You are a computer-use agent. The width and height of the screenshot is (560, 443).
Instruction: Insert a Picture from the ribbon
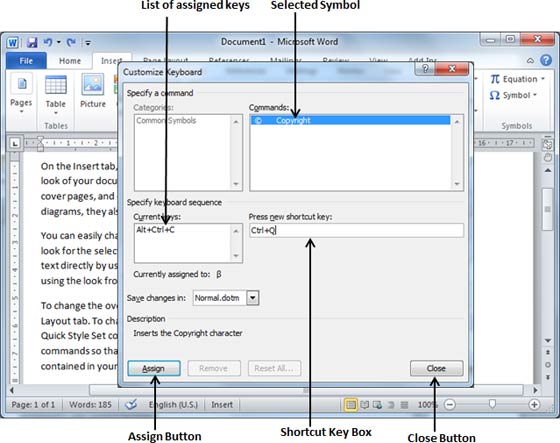point(93,91)
